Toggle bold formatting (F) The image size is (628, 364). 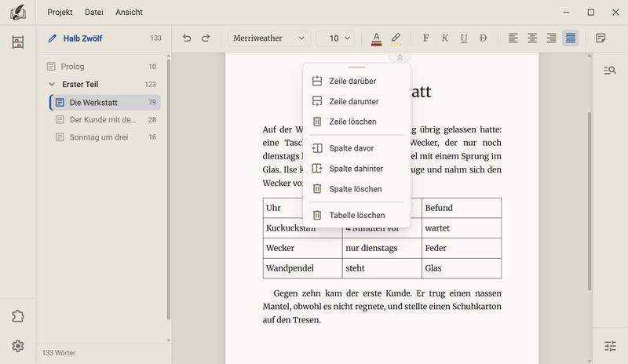(x=425, y=38)
